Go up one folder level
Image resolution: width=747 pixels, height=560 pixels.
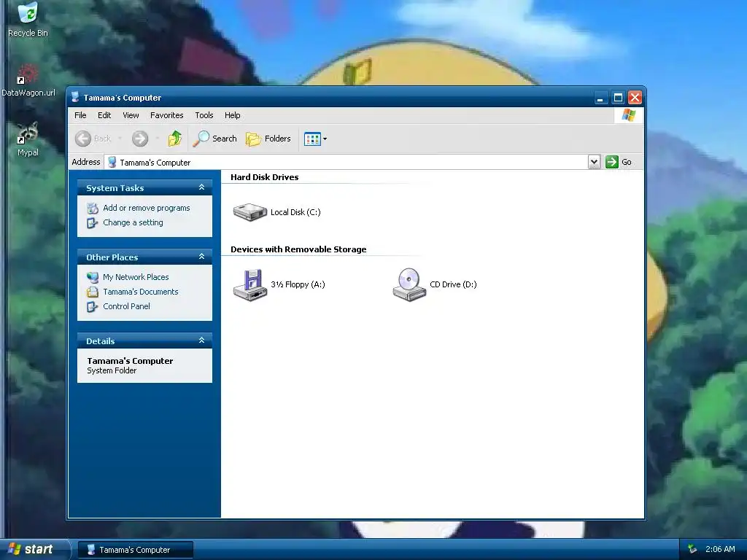click(174, 139)
